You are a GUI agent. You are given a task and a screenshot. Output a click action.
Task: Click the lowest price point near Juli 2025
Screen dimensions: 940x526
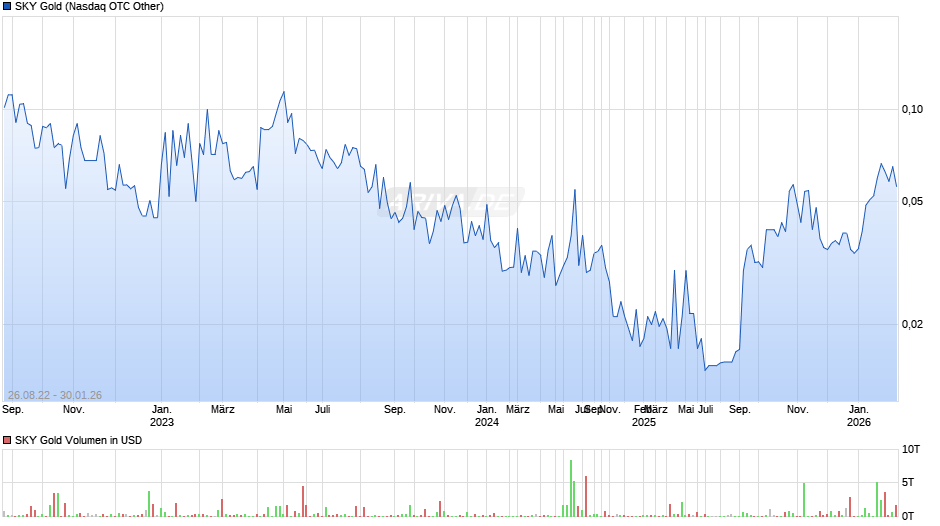(x=705, y=370)
